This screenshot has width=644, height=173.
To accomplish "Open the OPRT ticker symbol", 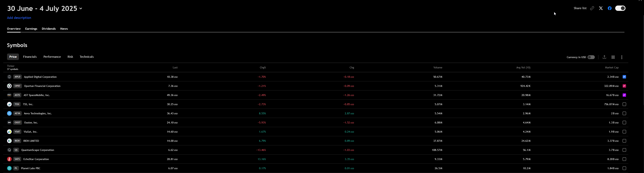I will (18, 86).
